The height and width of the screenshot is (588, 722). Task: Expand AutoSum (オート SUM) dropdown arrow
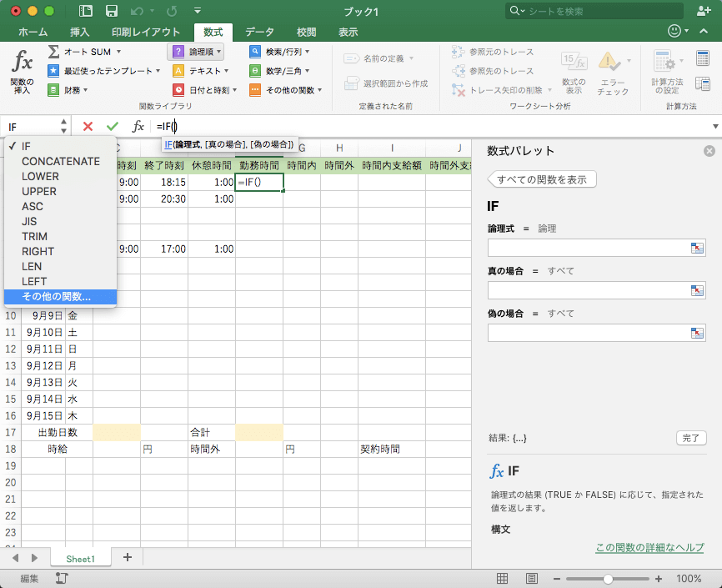[x=118, y=52]
